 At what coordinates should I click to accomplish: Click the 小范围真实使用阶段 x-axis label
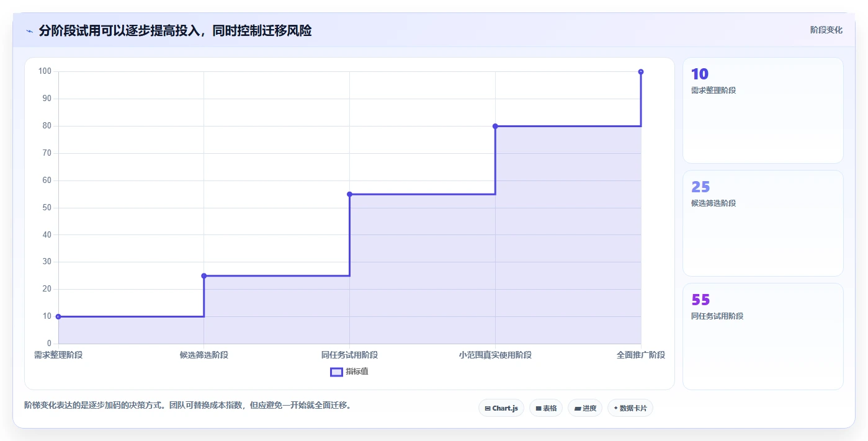point(495,355)
